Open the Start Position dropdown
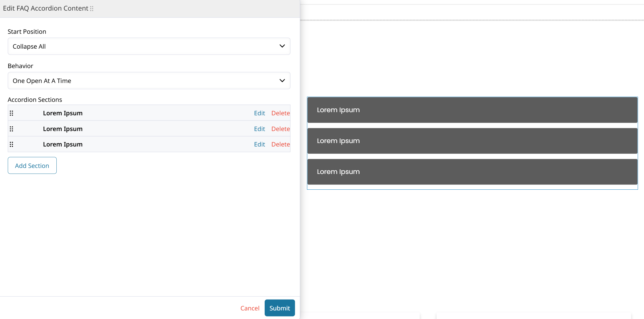 [149, 46]
